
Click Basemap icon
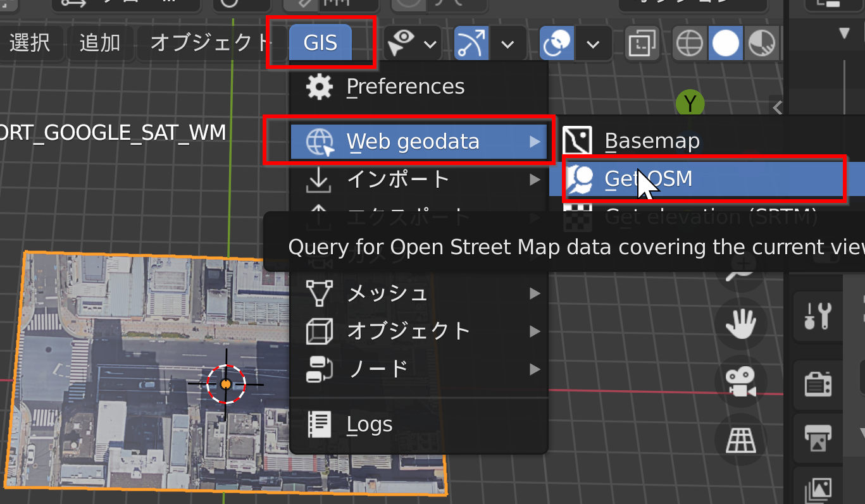[577, 141]
